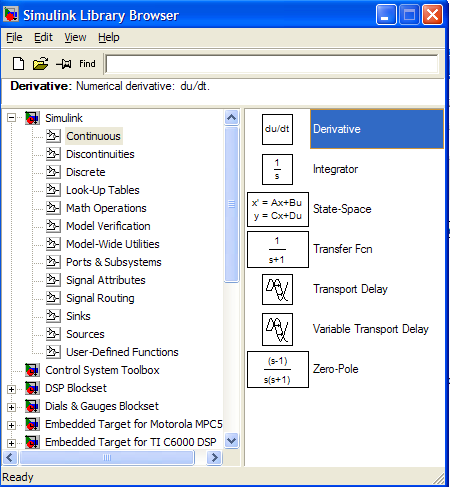450x487 pixels.
Task: Click the du/dt Derivative block icon
Action: (277, 129)
